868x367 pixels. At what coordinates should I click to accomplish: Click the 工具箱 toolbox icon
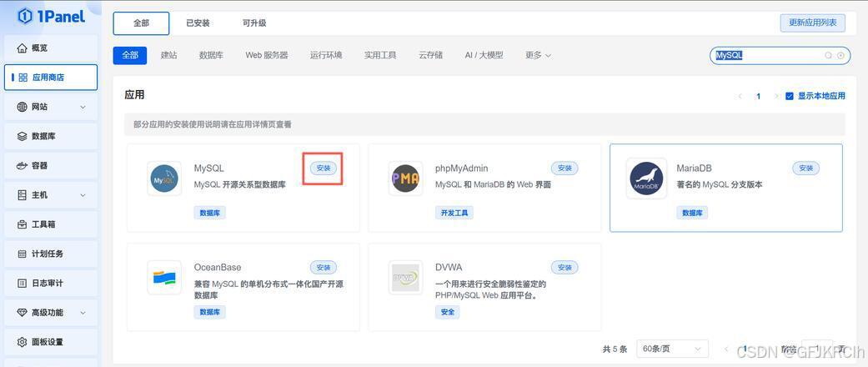tap(23, 224)
